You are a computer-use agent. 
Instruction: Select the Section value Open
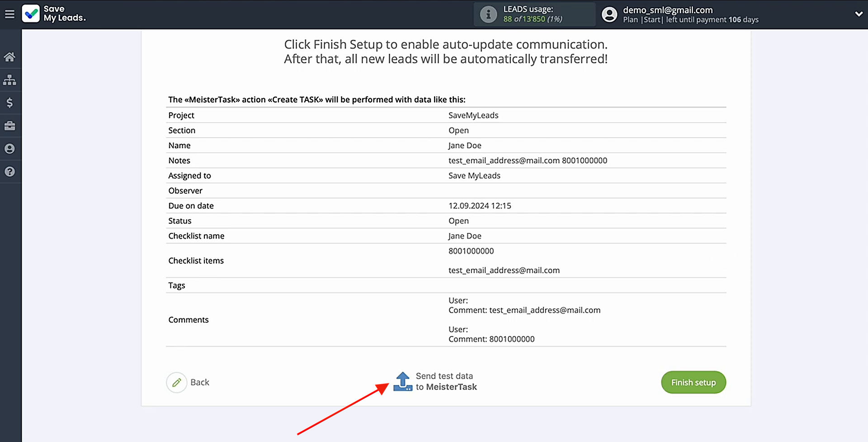458,130
